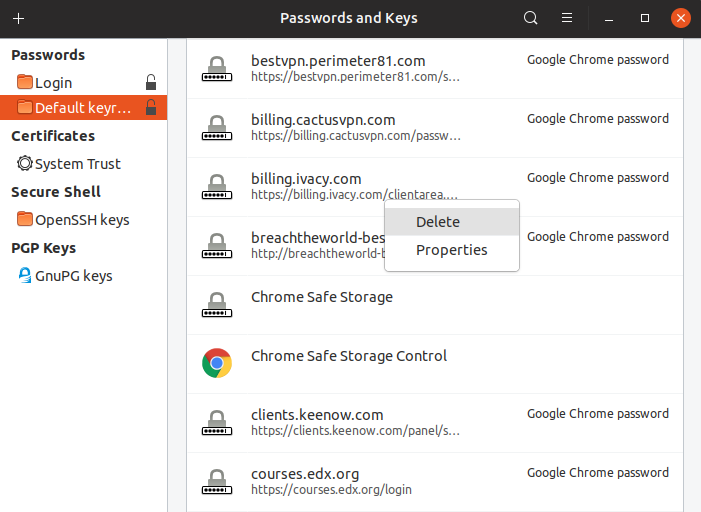Select the clients.keenow.com entry title
The height and width of the screenshot is (512, 701).
point(317,415)
